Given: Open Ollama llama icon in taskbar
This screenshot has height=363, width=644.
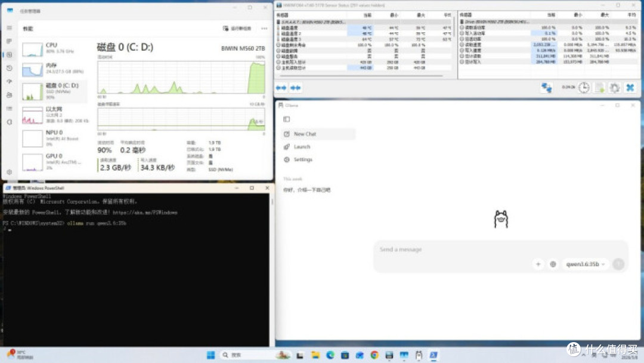Looking at the screenshot, I should [x=419, y=355].
